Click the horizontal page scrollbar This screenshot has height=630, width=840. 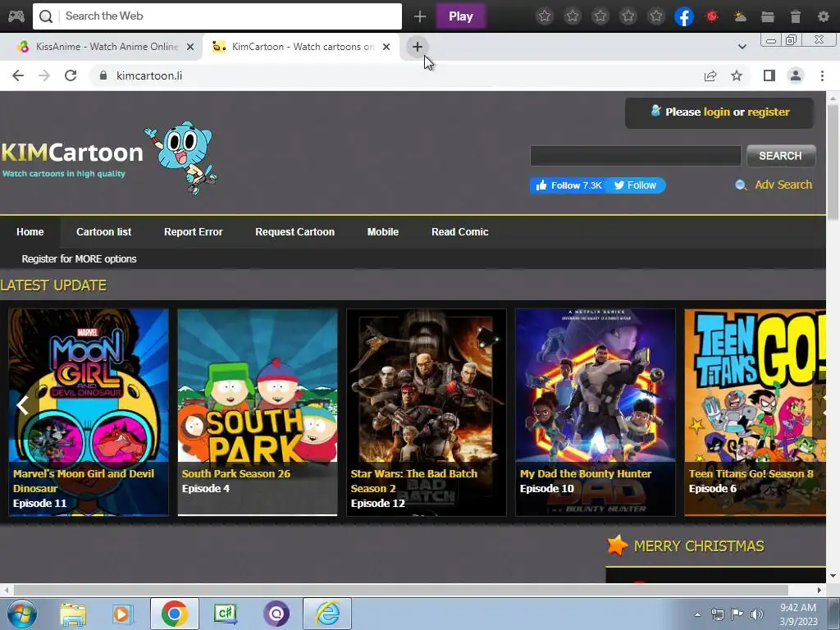[400, 590]
